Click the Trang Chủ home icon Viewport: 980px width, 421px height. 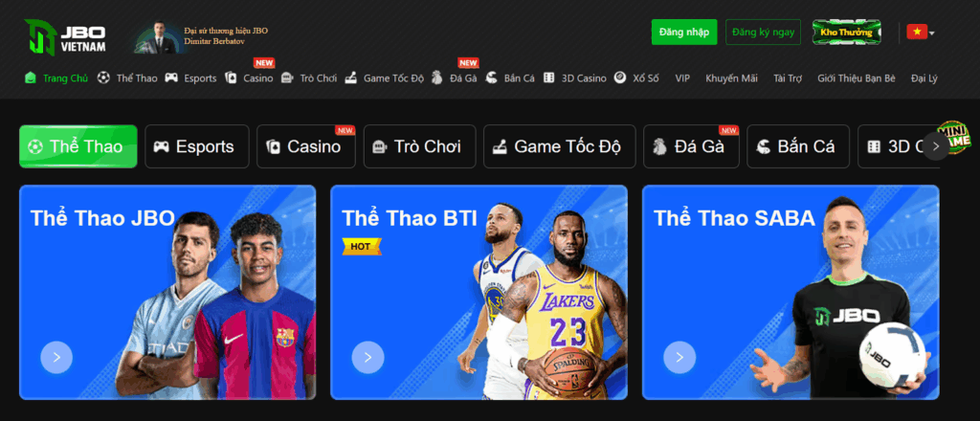(x=31, y=78)
